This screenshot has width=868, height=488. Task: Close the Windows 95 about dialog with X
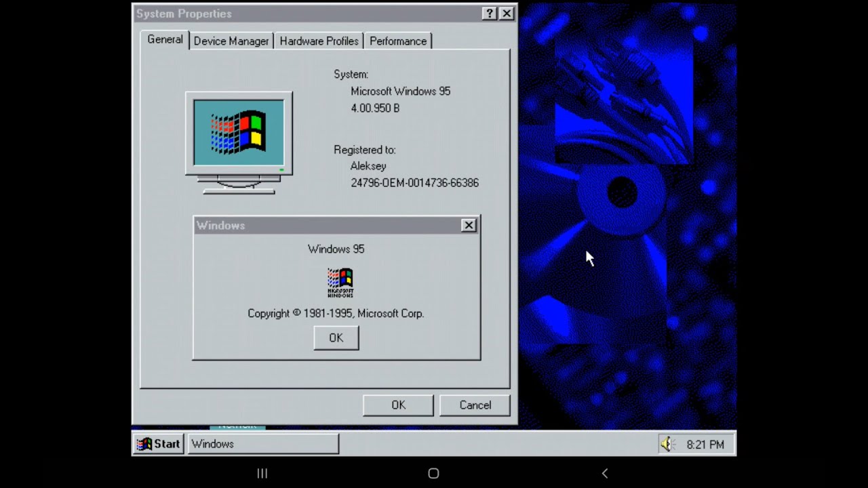pyautogui.click(x=469, y=225)
